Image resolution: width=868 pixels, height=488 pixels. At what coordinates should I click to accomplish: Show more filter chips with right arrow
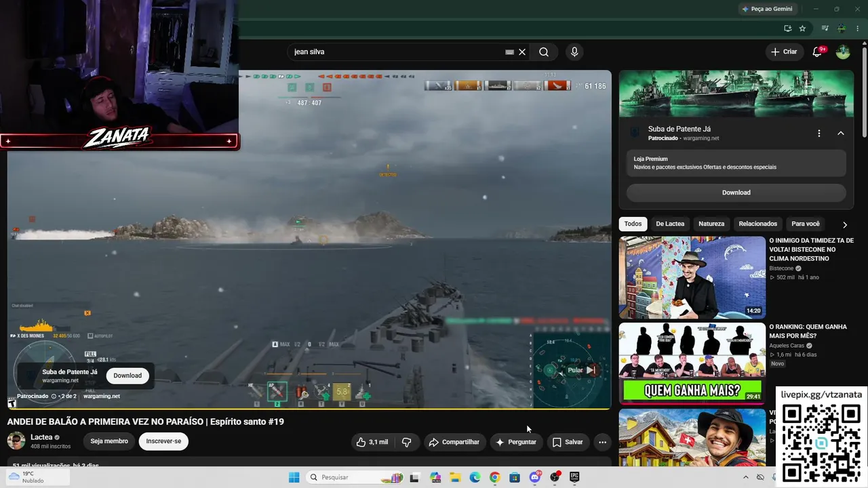tap(845, 224)
